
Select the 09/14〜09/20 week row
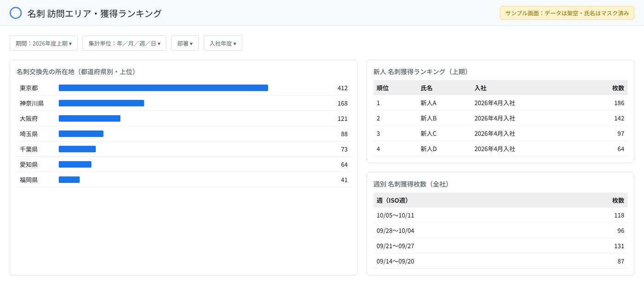click(500, 261)
